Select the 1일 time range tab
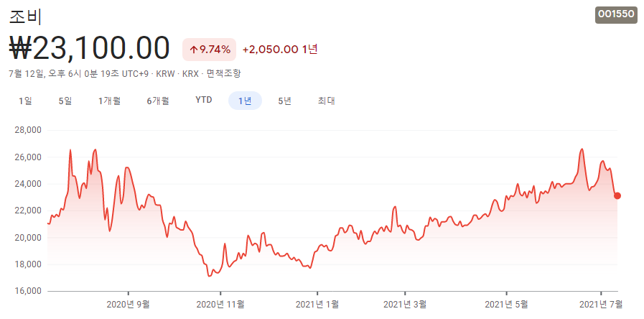The height and width of the screenshot is (319, 644). point(25,101)
